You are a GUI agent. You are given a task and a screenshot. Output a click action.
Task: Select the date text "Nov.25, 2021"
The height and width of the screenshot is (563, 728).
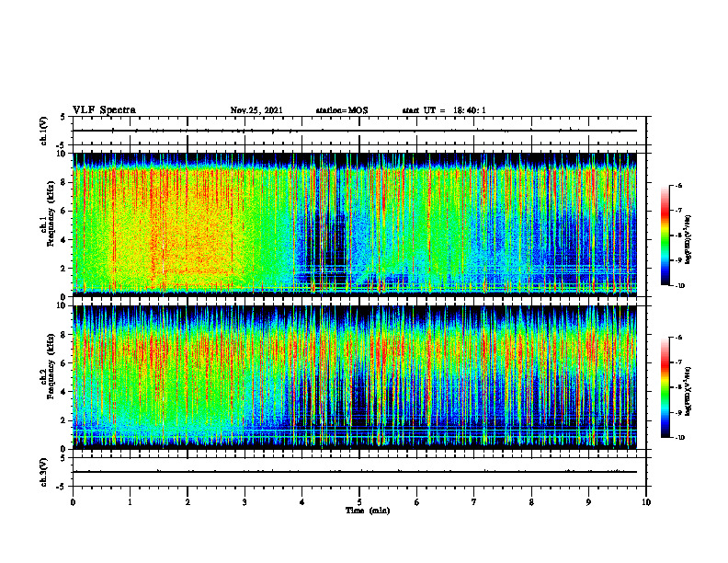pos(256,110)
